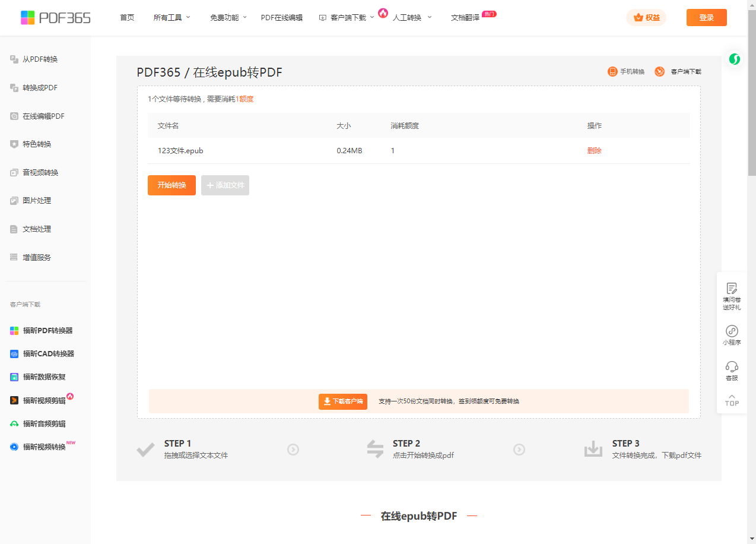Open the 福昕音频剪辑 link
This screenshot has width=756, height=544.
[44, 424]
